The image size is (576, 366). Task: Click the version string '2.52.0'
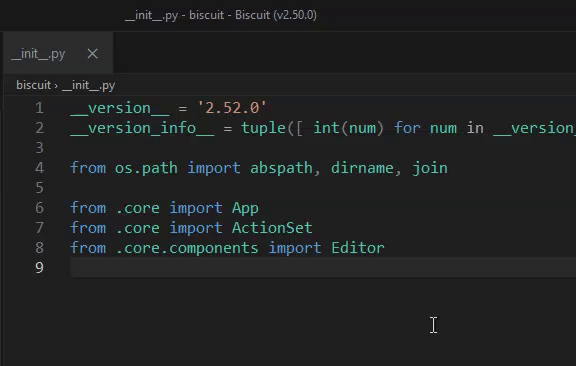tap(232, 108)
